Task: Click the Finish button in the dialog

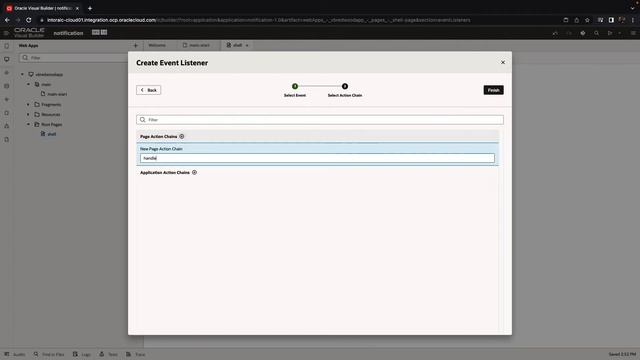Action: pos(493,90)
